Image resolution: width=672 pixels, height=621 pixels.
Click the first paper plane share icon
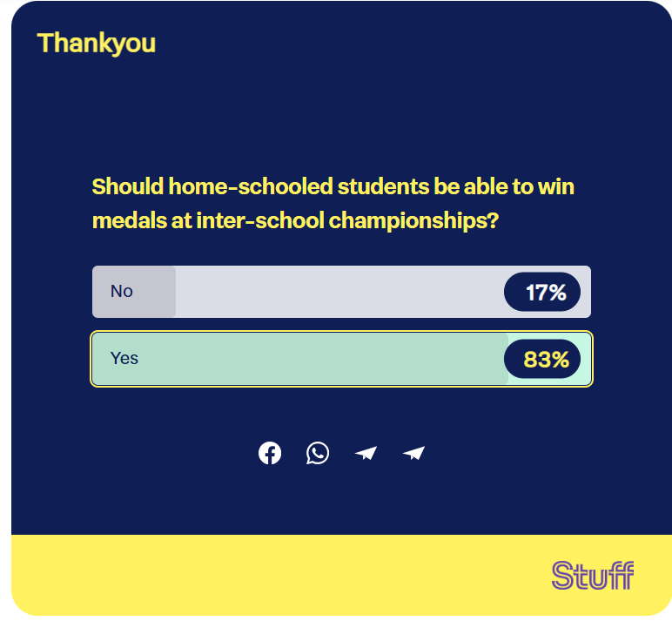click(366, 453)
